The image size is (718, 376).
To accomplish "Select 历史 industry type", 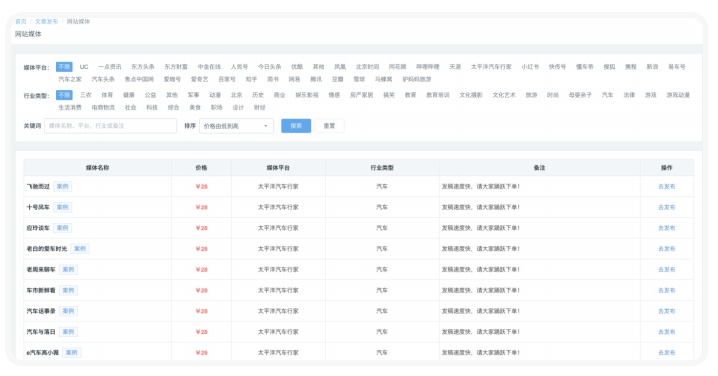I will tap(258, 95).
